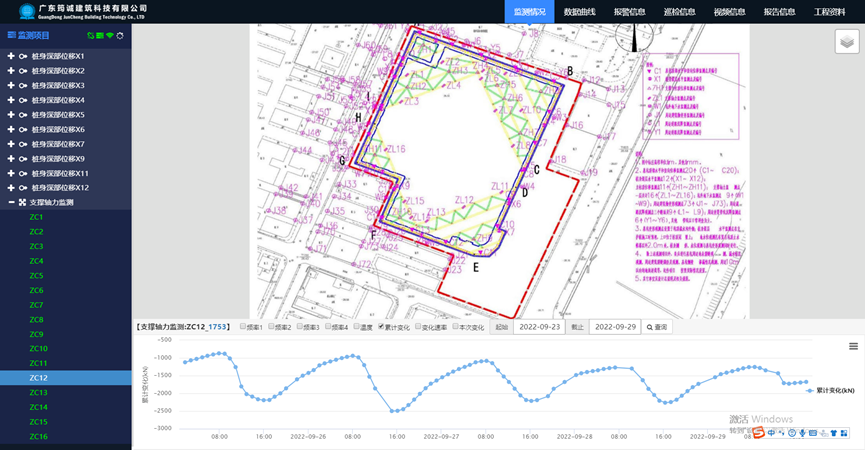This screenshot has width=865, height=450.
Task: Click the green list icon in panel header
Action: tap(100, 35)
